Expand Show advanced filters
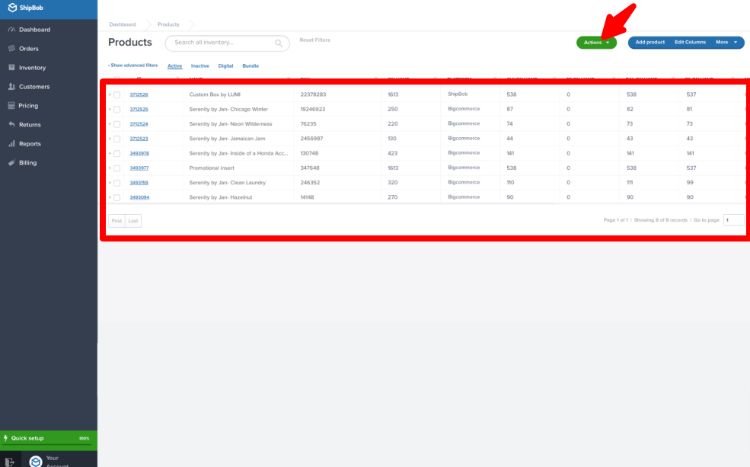This screenshot has height=467, width=750. [133, 65]
